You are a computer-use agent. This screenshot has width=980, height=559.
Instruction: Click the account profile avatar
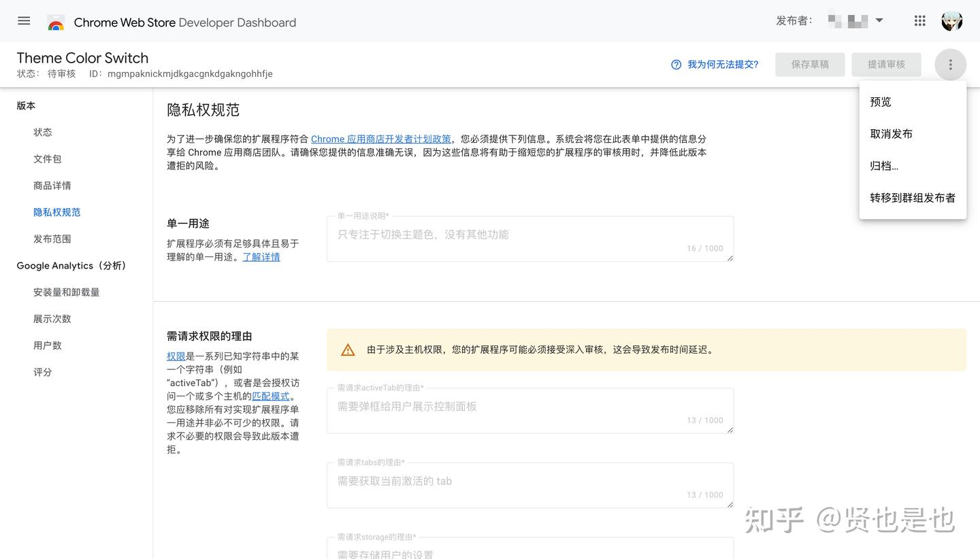(x=952, y=20)
